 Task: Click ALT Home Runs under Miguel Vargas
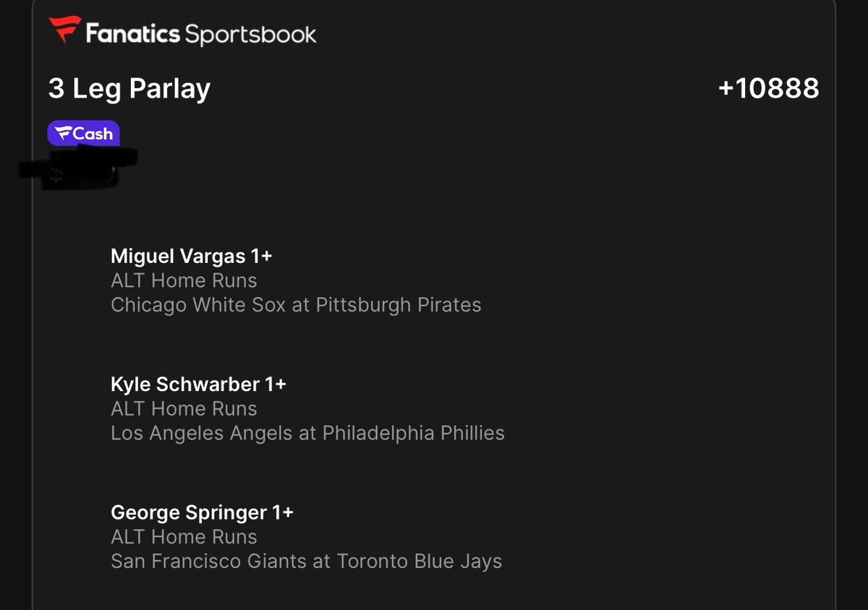[184, 280]
